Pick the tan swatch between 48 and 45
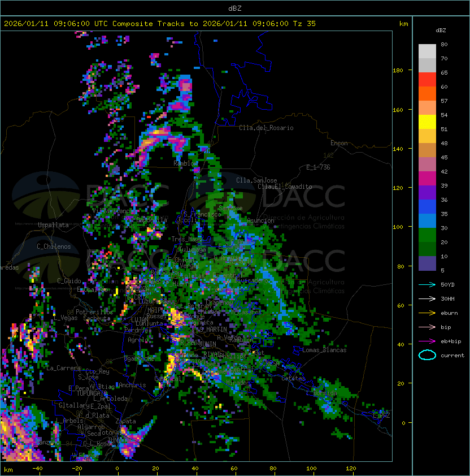Image resolution: width=470 pixels, height=476 pixels. point(427,150)
